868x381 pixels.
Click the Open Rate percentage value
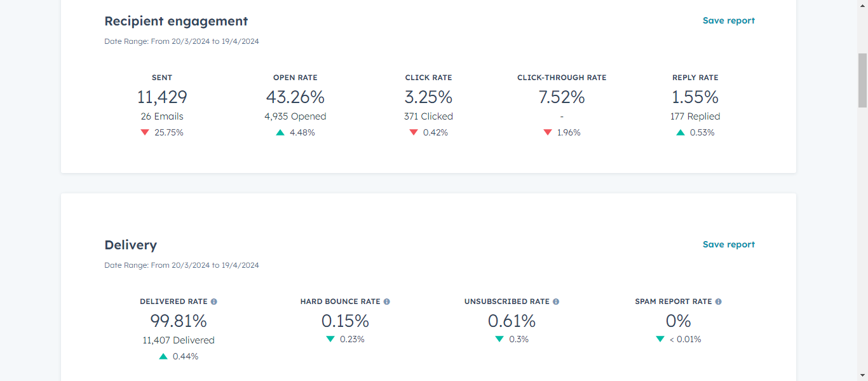click(295, 97)
